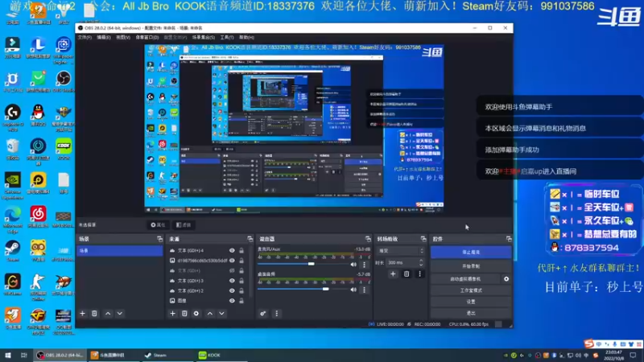This screenshot has height=362, width=644.
Task: Start recording from the Controls panel
Action: pos(471,266)
